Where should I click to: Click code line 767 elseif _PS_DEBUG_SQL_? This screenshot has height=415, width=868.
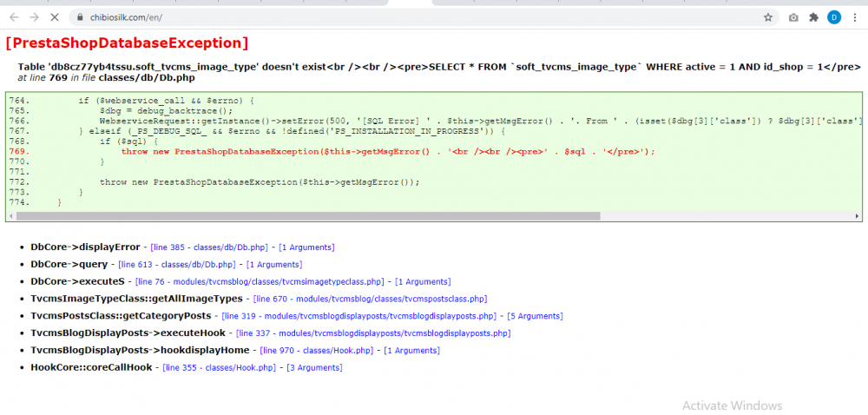(293, 131)
